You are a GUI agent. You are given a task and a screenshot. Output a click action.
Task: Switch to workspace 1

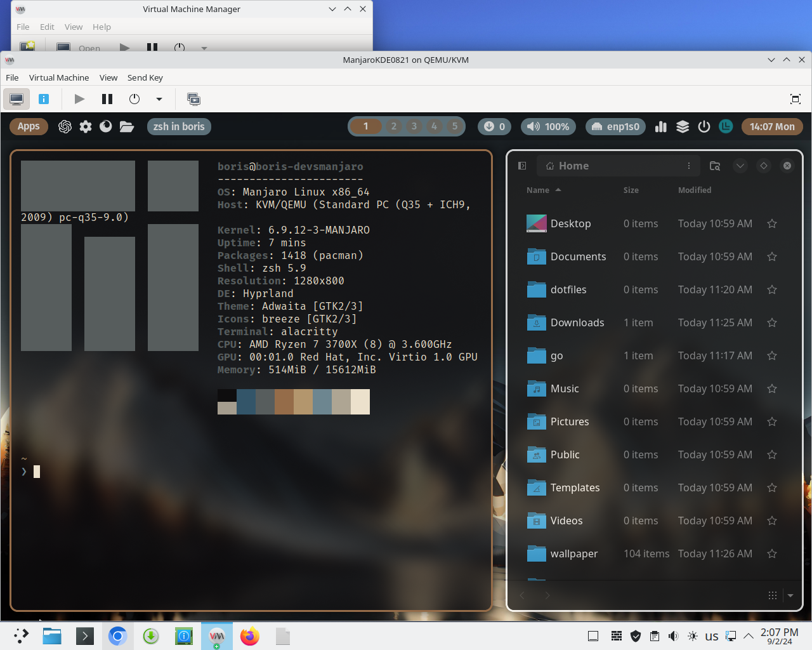[366, 126]
